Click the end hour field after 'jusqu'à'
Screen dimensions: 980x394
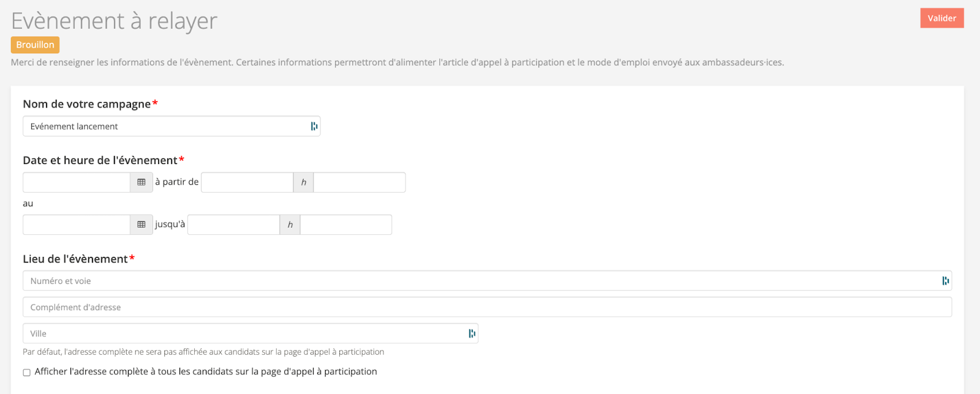coord(233,225)
